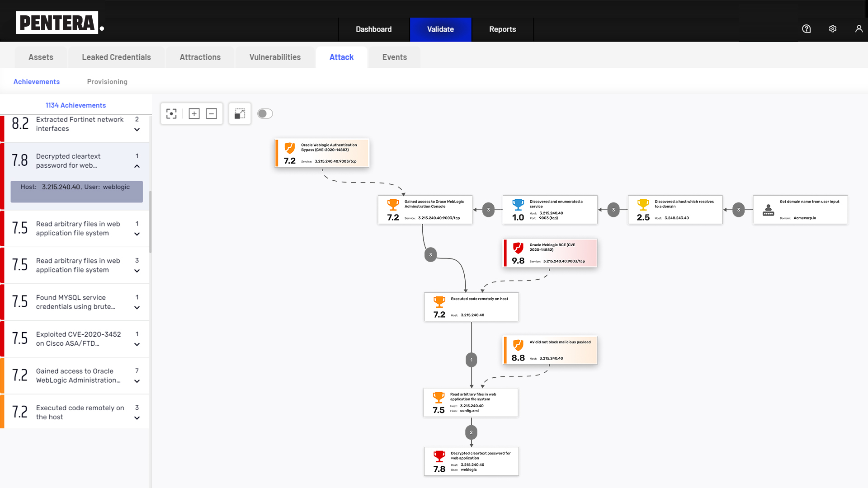Image resolution: width=868 pixels, height=488 pixels.
Task: Open settings gear icon in header
Action: [832, 29]
